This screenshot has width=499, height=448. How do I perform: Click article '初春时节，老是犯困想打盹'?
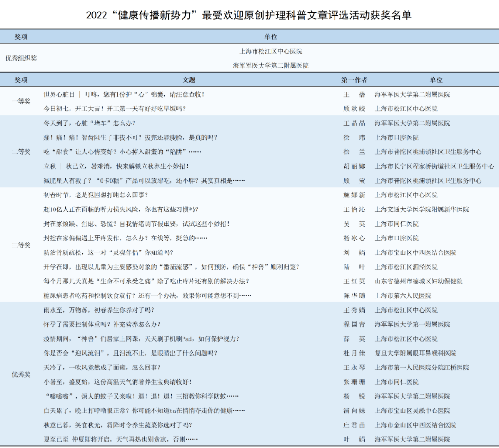tap(96, 195)
